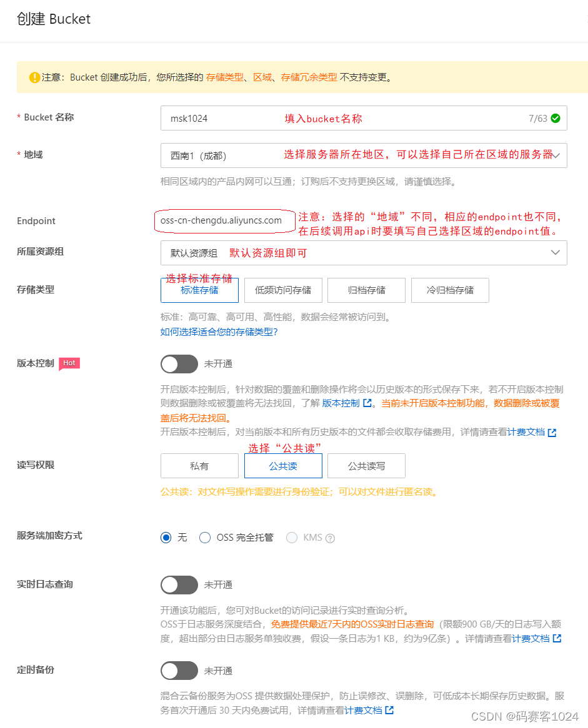Click the yellow warning notice icon
The width and height of the screenshot is (588, 728).
point(34,77)
